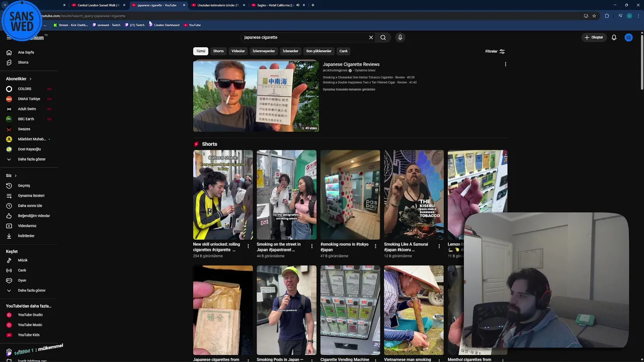Select the Tümü filter chip
Image resolution: width=644 pixels, height=362 pixels.
(x=201, y=51)
